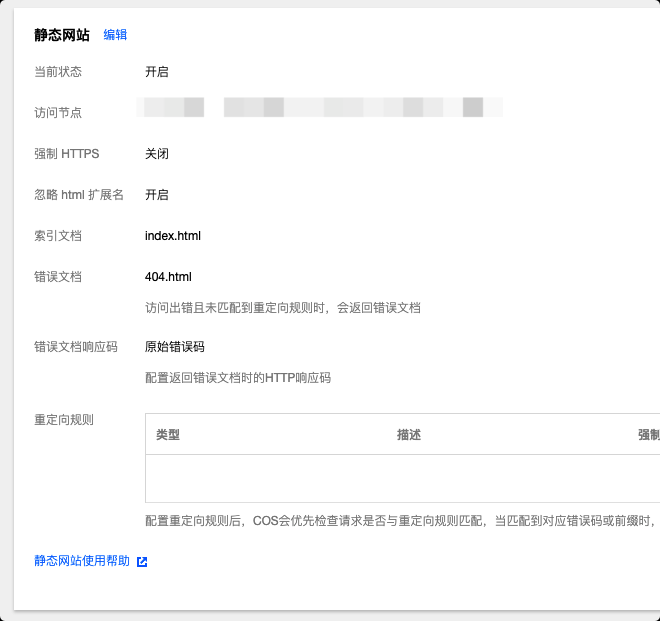Image resolution: width=660 pixels, height=621 pixels.
Task: Click the blurred 访问节点 address
Action: [320, 107]
